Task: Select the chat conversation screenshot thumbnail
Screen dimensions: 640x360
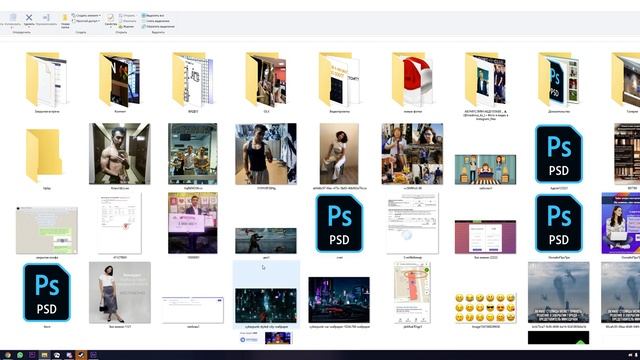Action: (x=47, y=230)
